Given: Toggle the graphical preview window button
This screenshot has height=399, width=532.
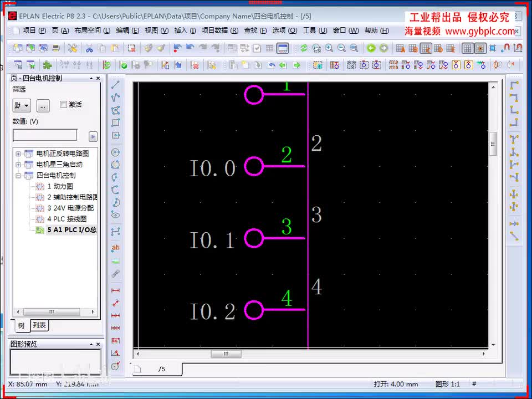Looking at the screenshot, I should 283,49.
